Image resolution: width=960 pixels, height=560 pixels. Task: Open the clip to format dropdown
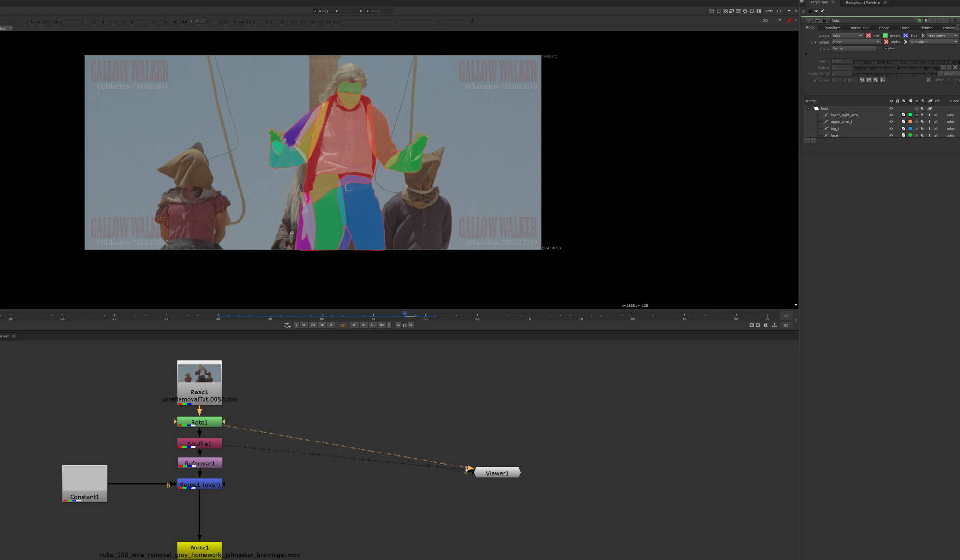[x=854, y=48]
